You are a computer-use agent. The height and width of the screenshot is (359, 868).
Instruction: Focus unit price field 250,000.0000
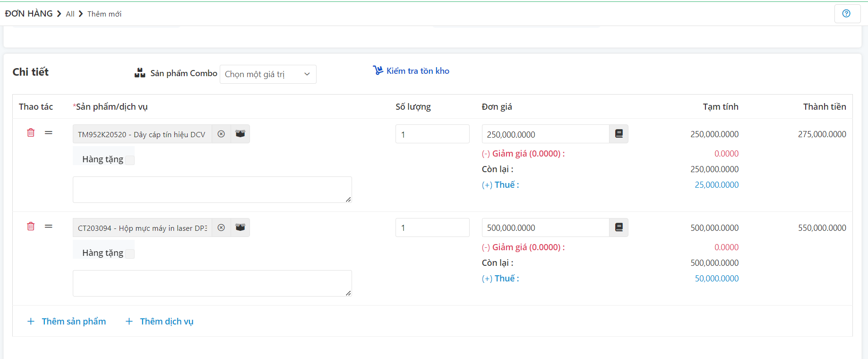point(546,134)
